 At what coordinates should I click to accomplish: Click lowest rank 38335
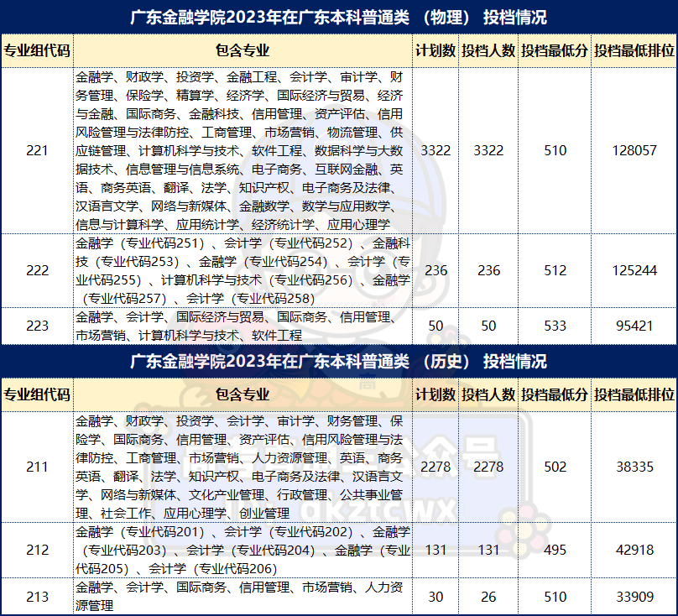[x=634, y=467]
